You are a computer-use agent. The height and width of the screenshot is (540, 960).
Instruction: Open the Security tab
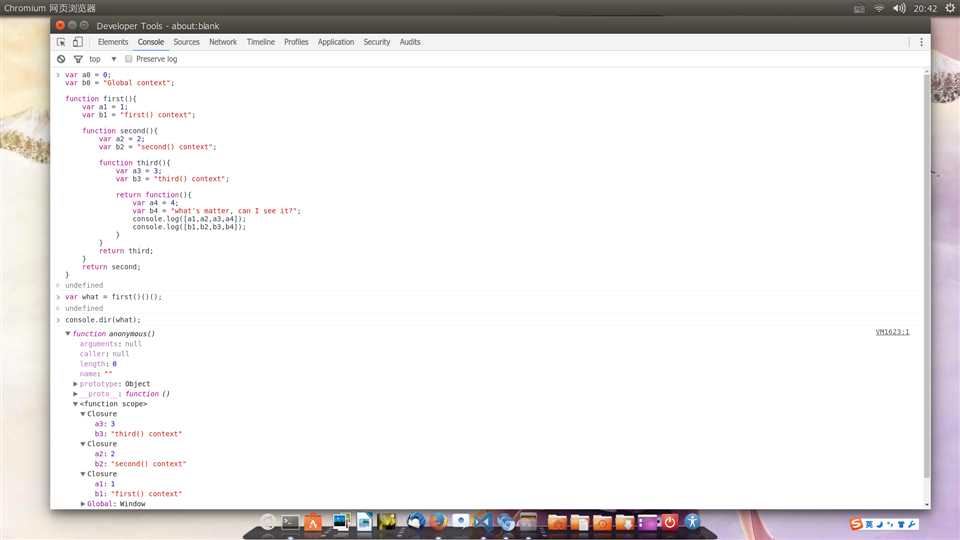pos(377,42)
